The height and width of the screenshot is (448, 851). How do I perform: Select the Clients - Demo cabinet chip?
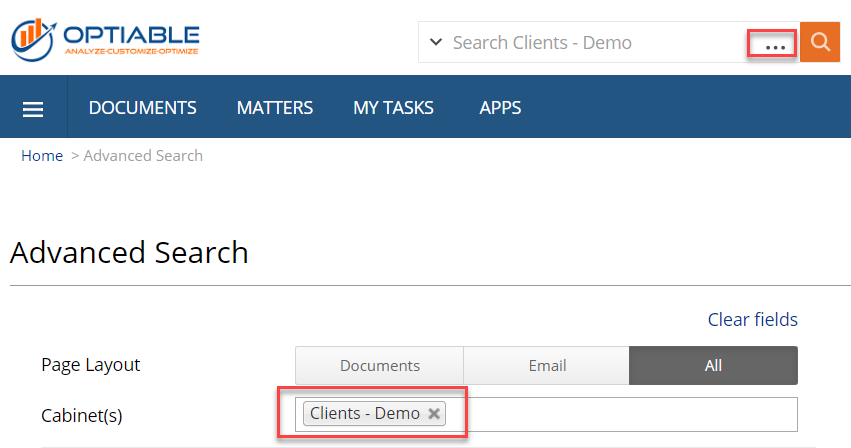[x=365, y=414]
